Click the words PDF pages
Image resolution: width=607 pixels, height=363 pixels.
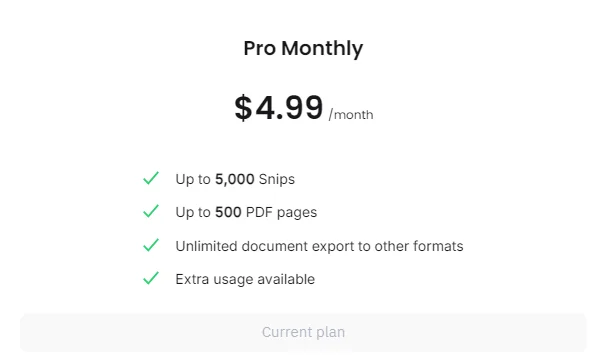[x=281, y=212]
